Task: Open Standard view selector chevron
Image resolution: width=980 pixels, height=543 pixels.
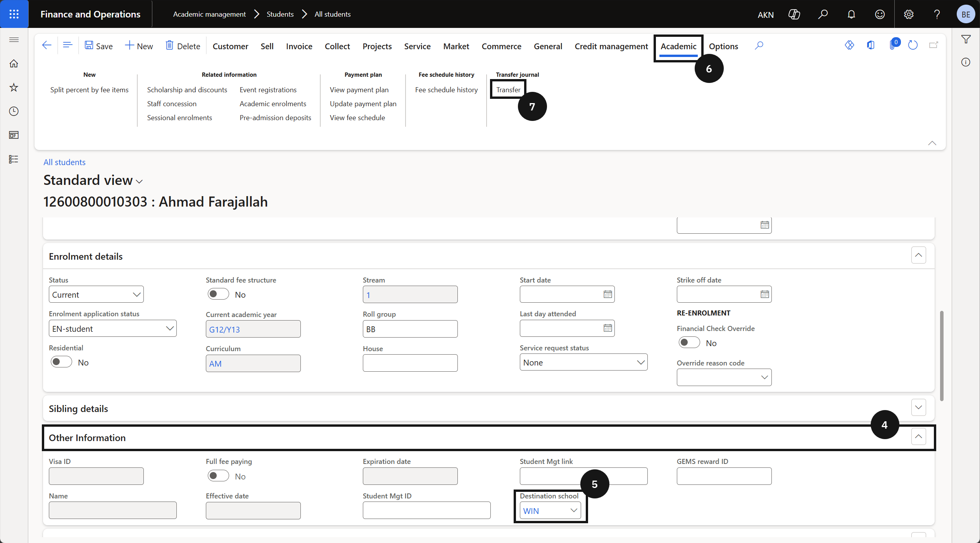Action: coord(140,181)
